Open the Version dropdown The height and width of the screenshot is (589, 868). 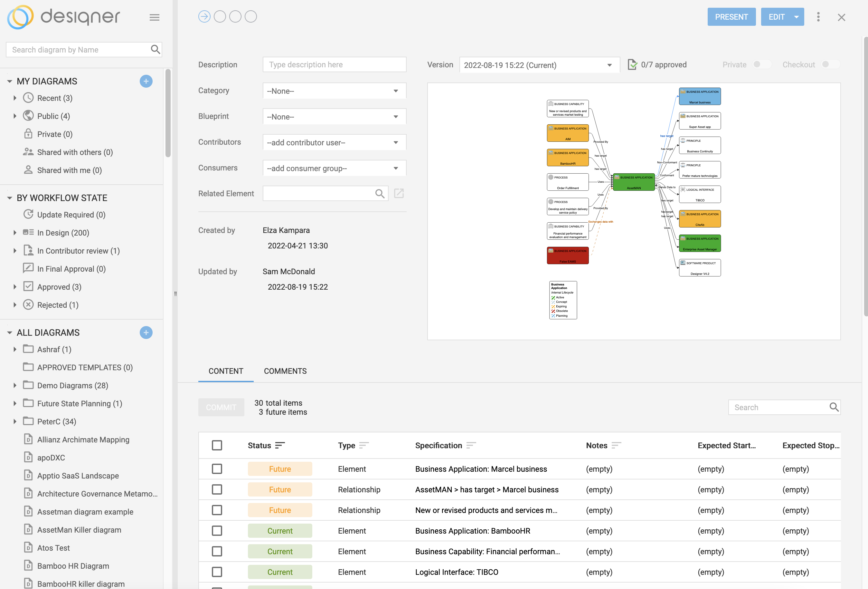coord(539,65)
